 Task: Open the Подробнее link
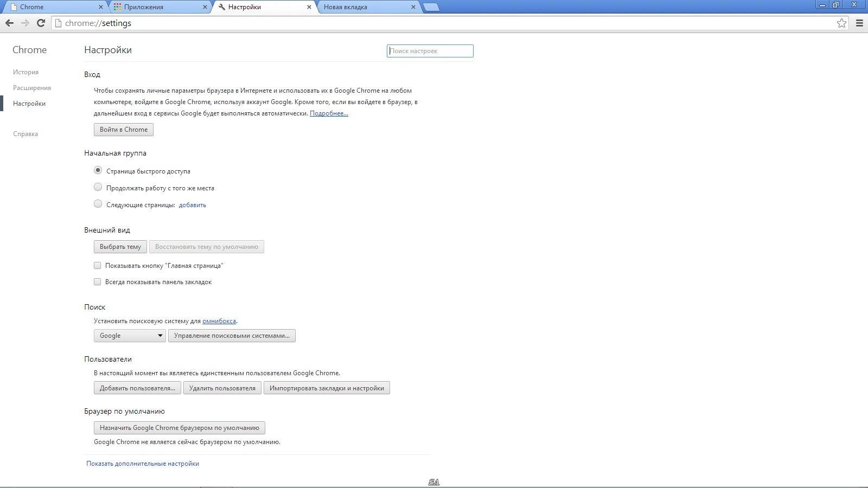[329, 113]
